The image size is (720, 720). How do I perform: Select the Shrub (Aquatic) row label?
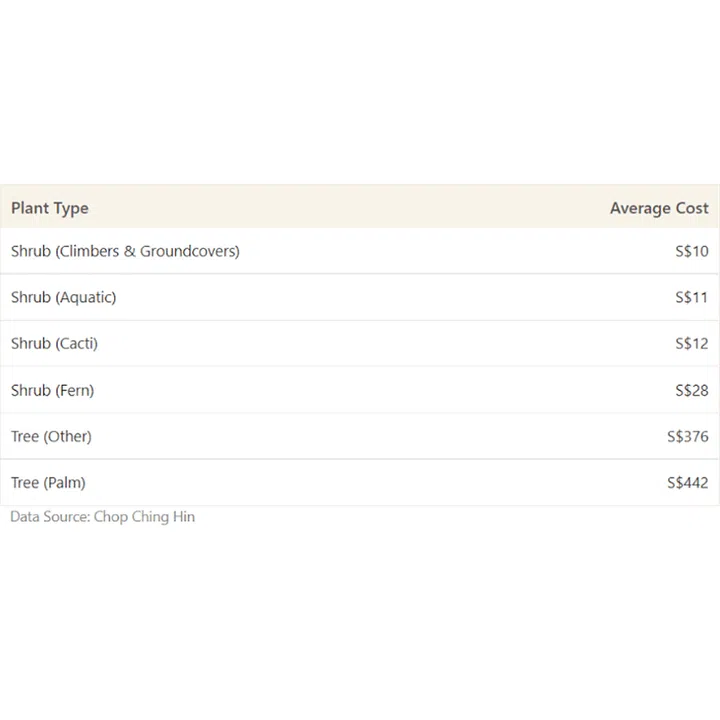[x=63, y=297]
